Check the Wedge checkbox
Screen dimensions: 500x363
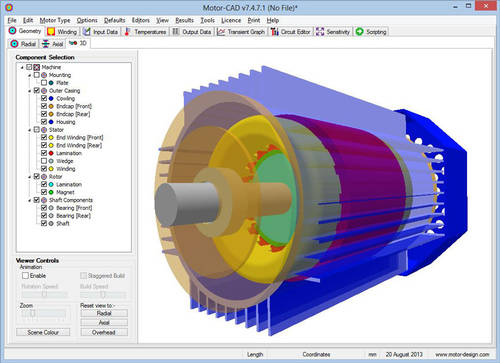click(44, 161)
